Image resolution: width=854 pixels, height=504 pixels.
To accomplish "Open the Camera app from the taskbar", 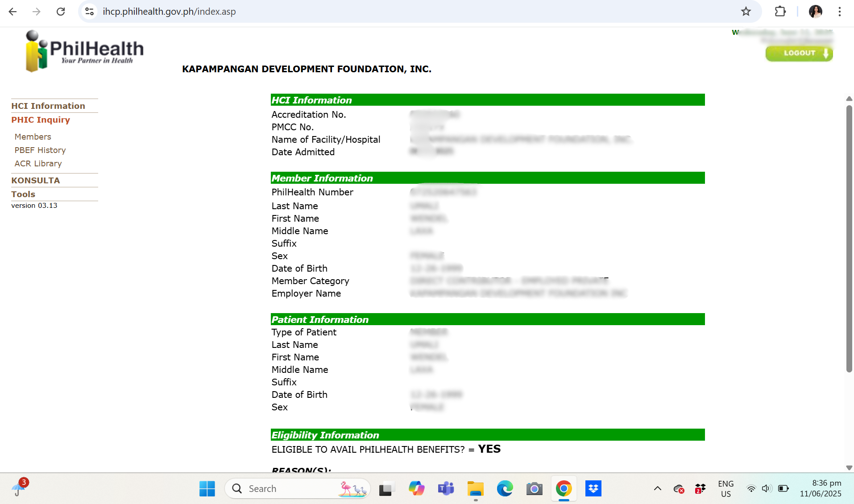I will tap(534, 489).
